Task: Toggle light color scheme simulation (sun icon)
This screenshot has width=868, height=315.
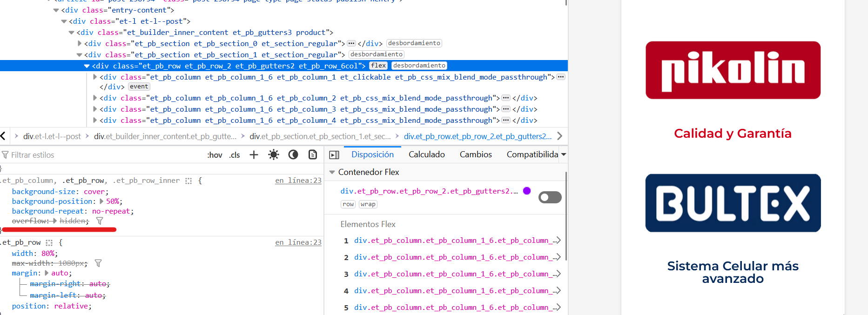Action: point(274,154)
